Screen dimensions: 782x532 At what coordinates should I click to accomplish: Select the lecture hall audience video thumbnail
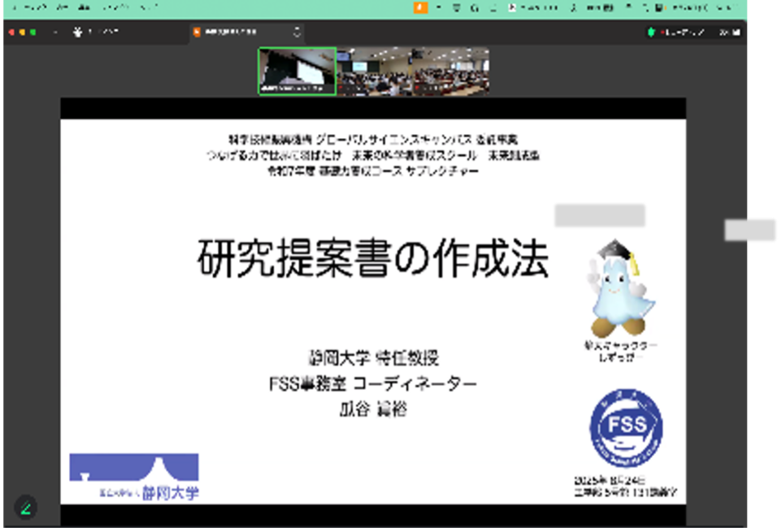click(x=413, y=71)
